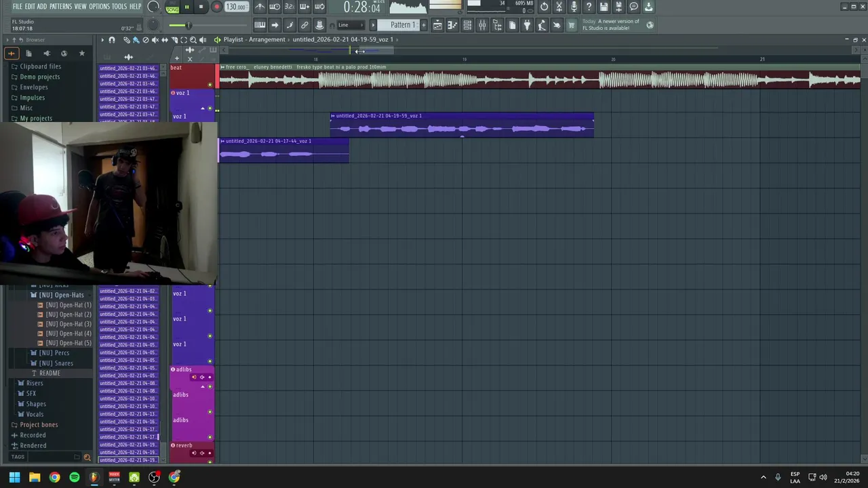Select the 04-17-44_voz 1 audio clip
Screen dimensions: 868x488
pyautogui.click(x=283, y=150)
